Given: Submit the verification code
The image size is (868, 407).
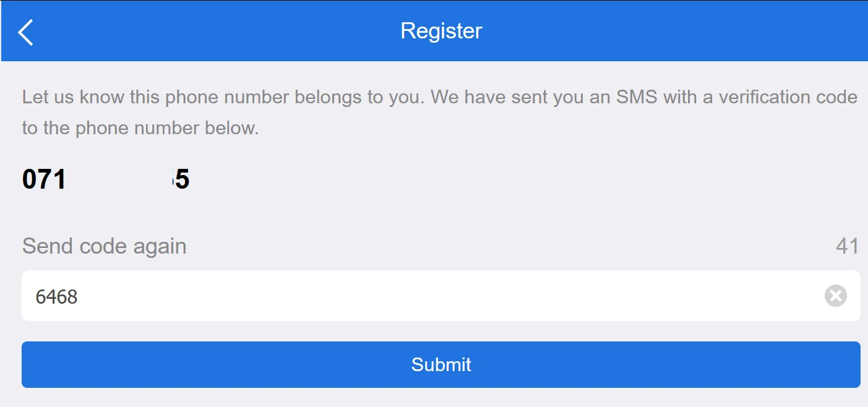Looking at the screenshot, I should [441, 364].
